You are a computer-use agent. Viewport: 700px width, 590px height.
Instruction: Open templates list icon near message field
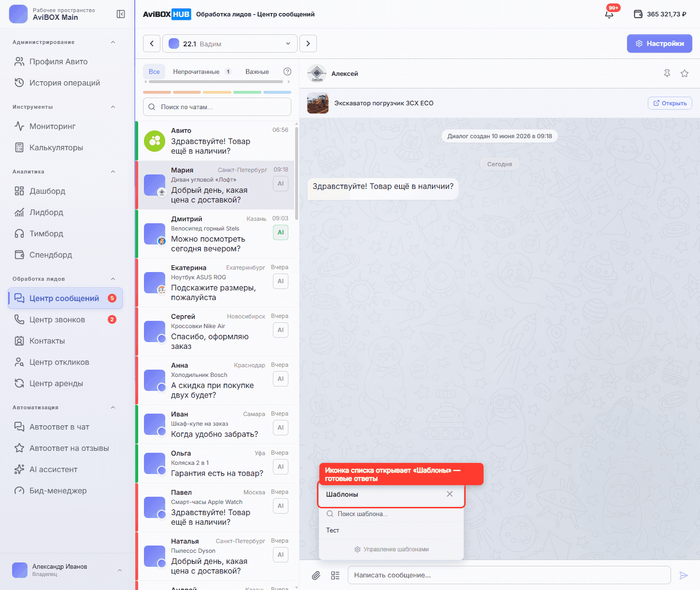pyautogui.click(x=335, y=575)
